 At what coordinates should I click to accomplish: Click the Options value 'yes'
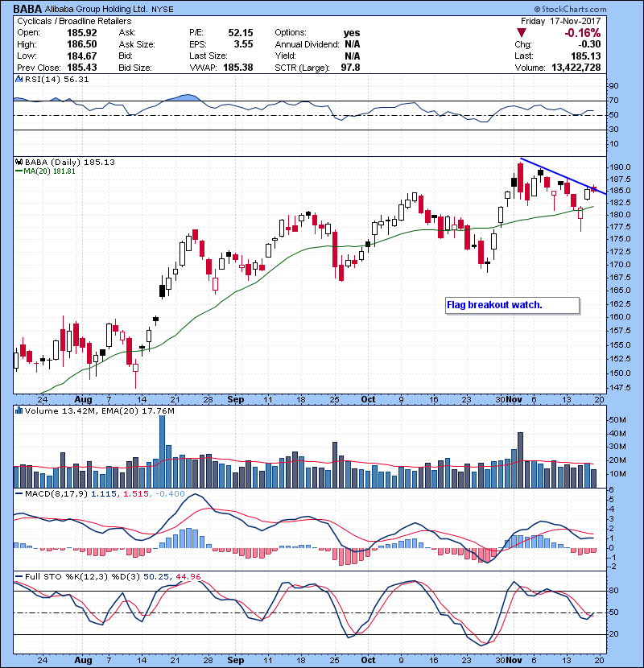352,33
